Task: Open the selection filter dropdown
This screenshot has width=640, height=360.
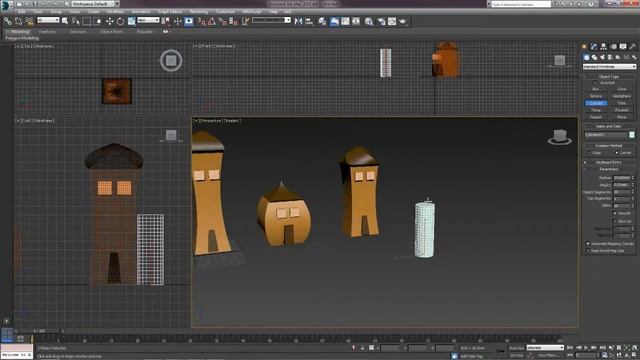Action: pyautogui.click(x=48, y=20)
